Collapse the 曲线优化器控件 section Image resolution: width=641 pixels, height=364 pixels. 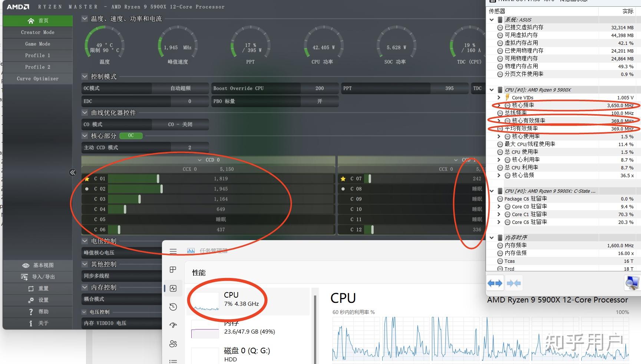pos(85,112)
